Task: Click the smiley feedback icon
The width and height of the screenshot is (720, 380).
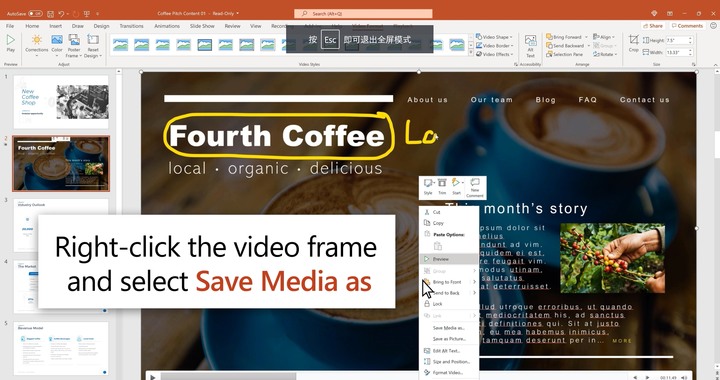Action: [x=713, y=26]
